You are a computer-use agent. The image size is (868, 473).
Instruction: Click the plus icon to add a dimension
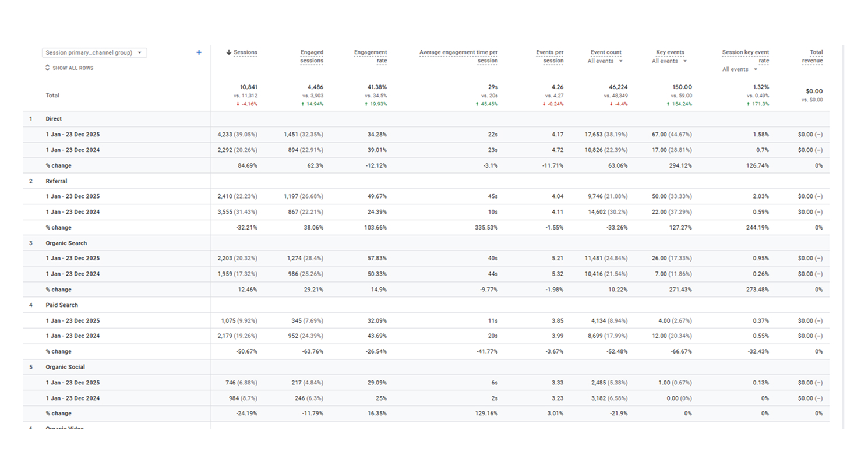[x=199, y=52]
